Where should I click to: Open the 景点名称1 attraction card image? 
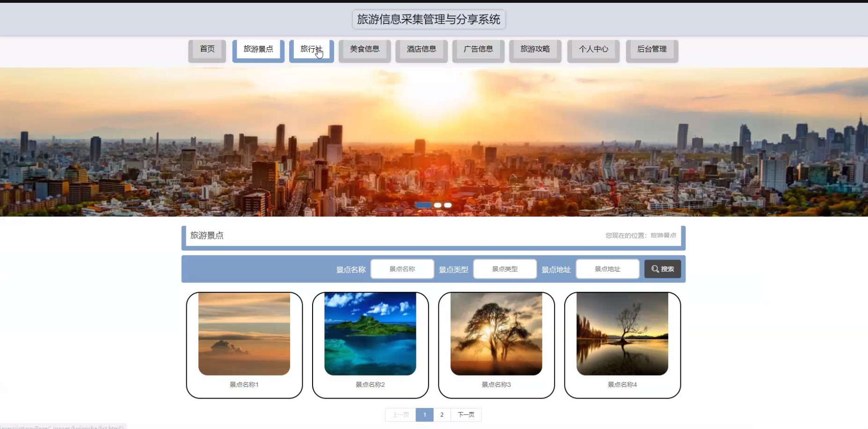(244, 333)
